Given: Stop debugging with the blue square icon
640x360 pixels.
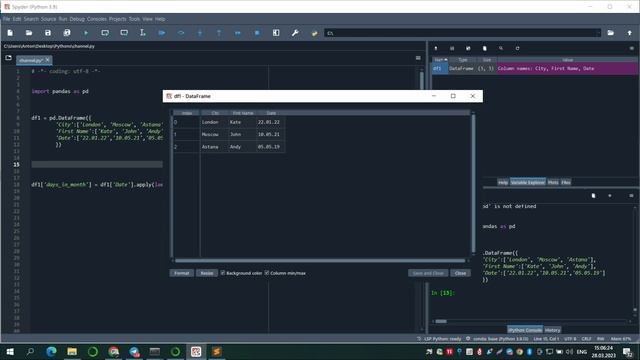Looking at the screenshot, I should tap(257, 33).
